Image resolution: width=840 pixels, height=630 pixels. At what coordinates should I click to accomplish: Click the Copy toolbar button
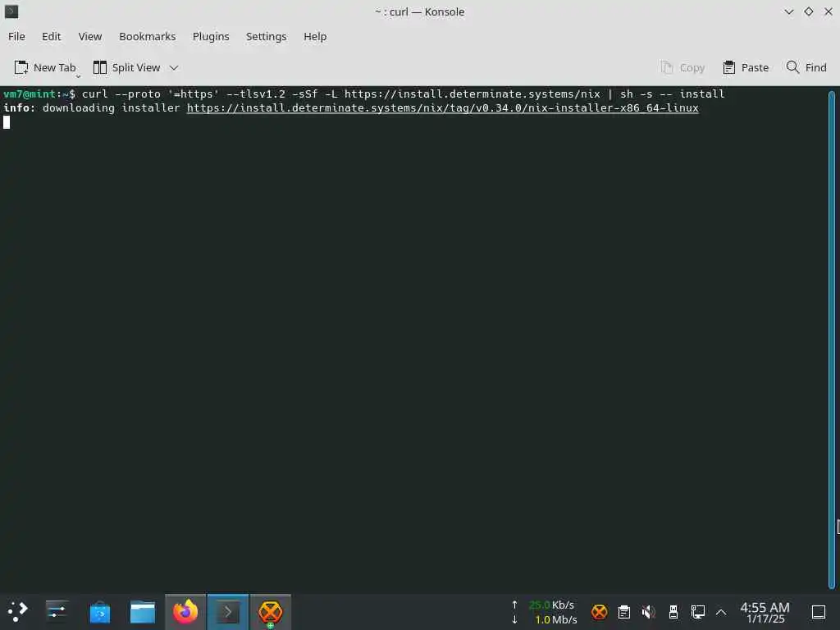(682, 67)
